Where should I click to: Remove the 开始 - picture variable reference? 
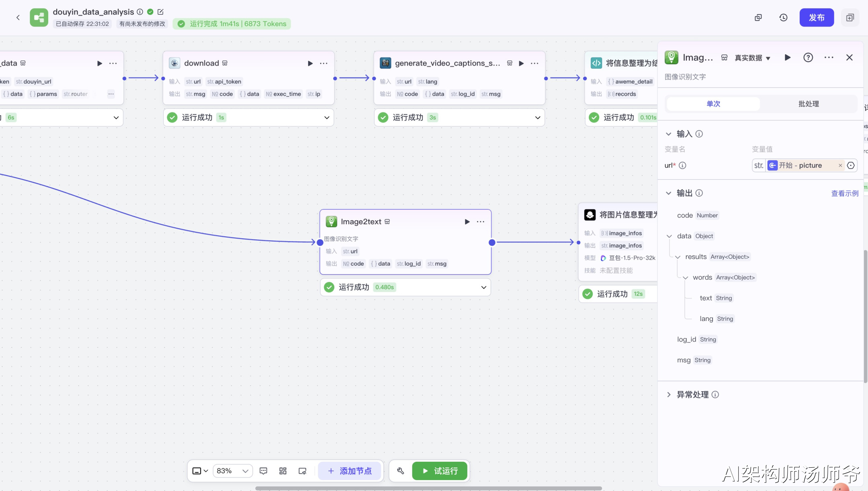click(x=840, y=166)
